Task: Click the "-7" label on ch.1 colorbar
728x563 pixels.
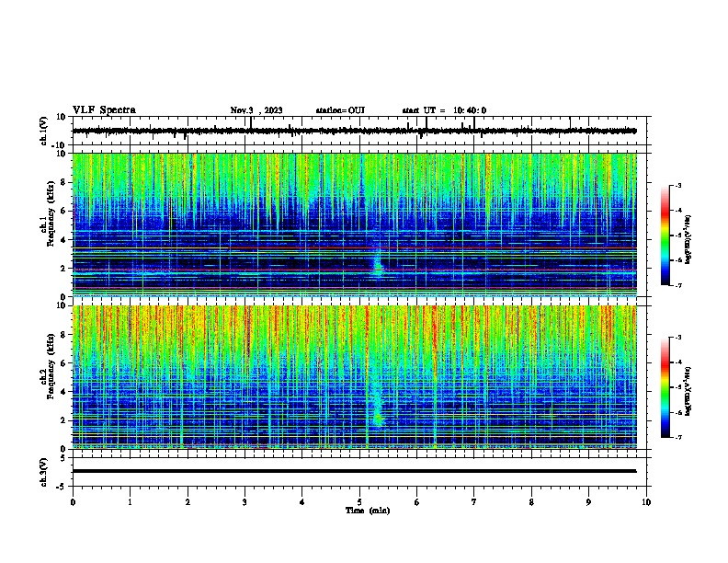Action: coord(677,285)
